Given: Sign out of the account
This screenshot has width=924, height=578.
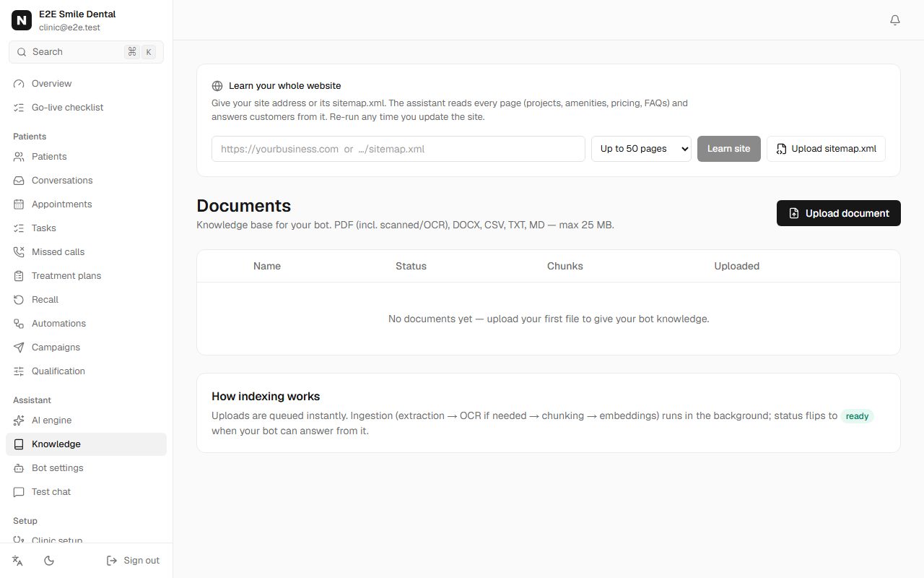Looking at the screenshot, I should coord(133,561).
